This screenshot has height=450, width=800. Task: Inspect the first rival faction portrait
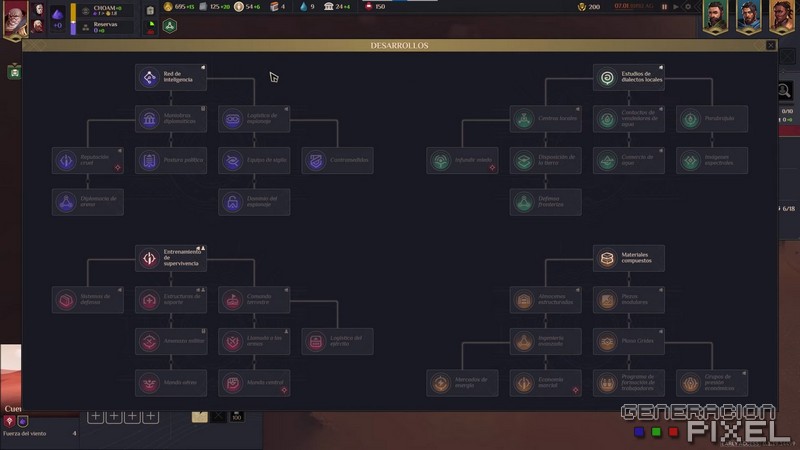pos(715,16)
